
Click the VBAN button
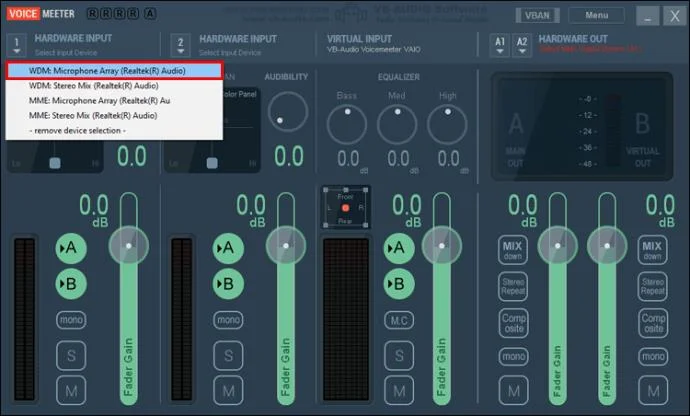click(537, 15)
